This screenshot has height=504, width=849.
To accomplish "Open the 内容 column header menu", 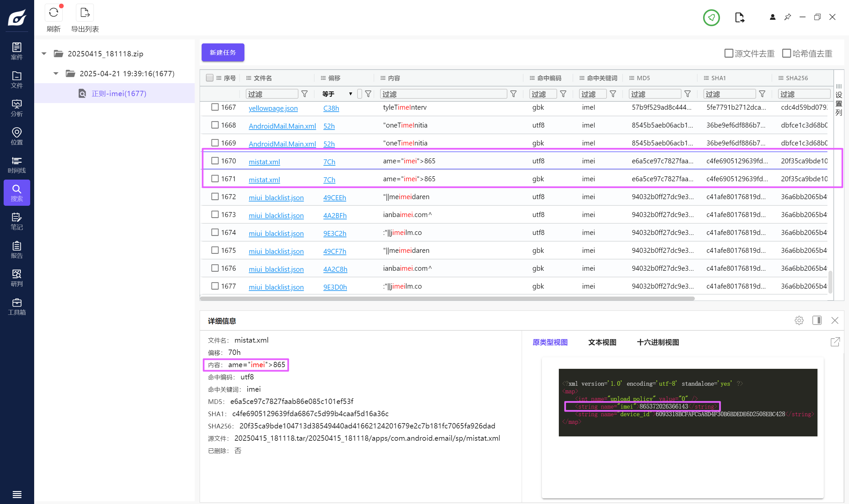I will tap(383, 78).
